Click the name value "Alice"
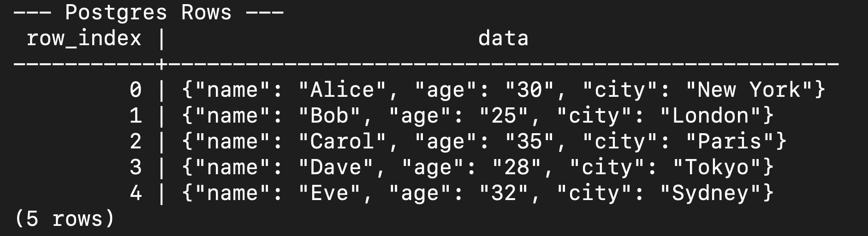Screen dimensions: 868x236 pyautogui.click(x=342, y=90)
